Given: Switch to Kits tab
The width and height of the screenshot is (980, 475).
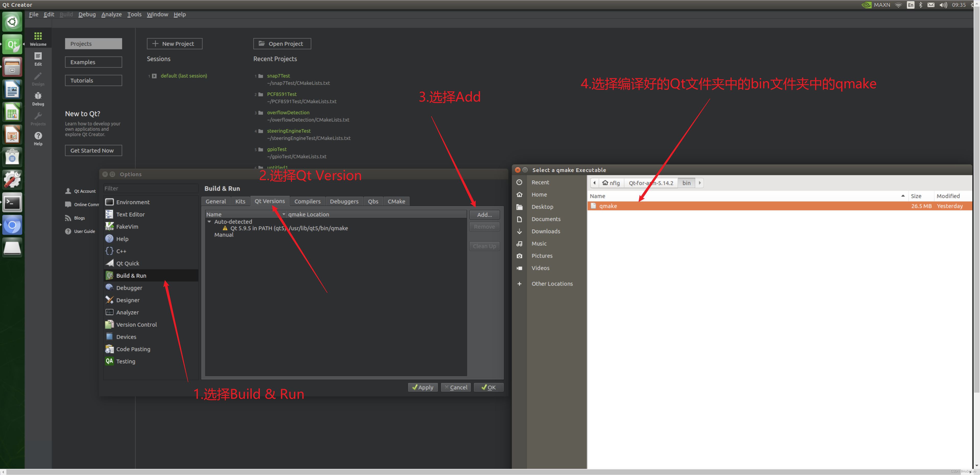Looking at the screenshot, I should tap(240, 201).
